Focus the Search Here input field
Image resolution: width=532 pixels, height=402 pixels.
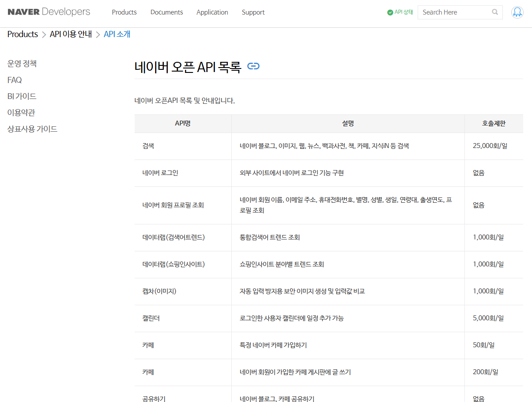(x=455, y=12)
